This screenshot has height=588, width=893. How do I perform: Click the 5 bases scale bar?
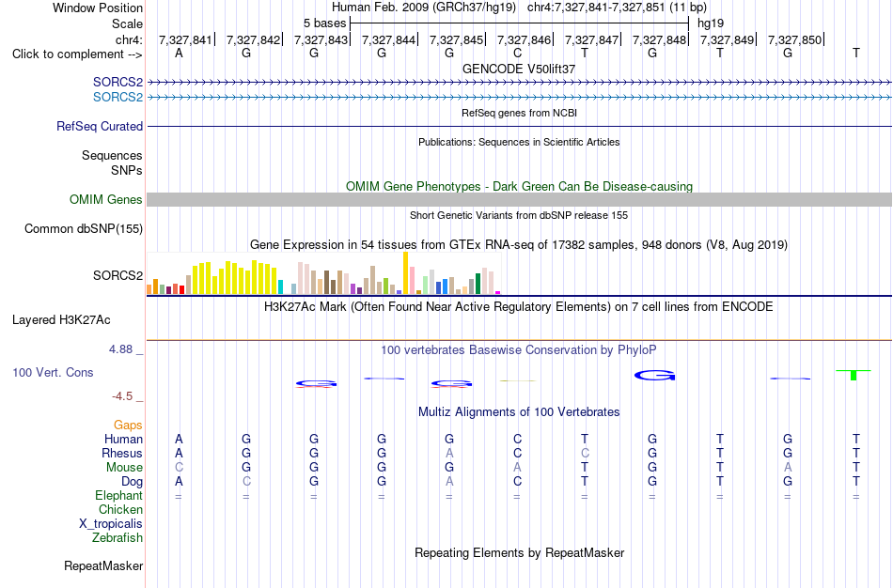tap(519, 23)
